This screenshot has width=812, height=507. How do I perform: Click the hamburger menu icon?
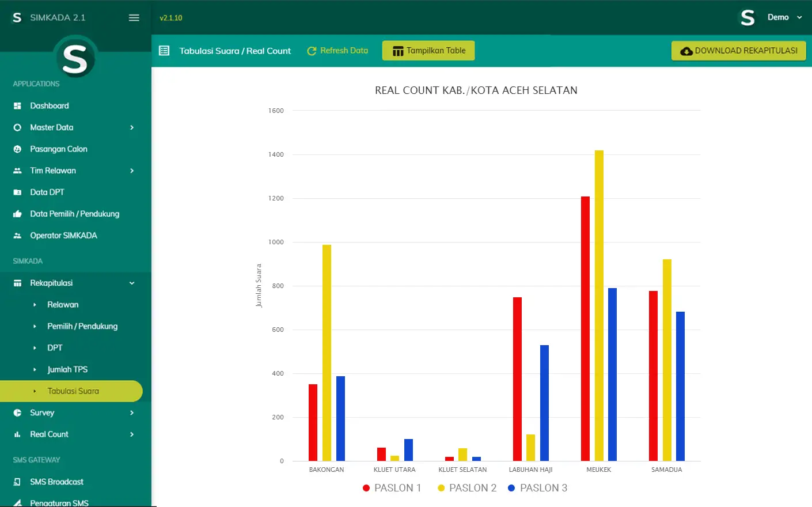(134, 18)
